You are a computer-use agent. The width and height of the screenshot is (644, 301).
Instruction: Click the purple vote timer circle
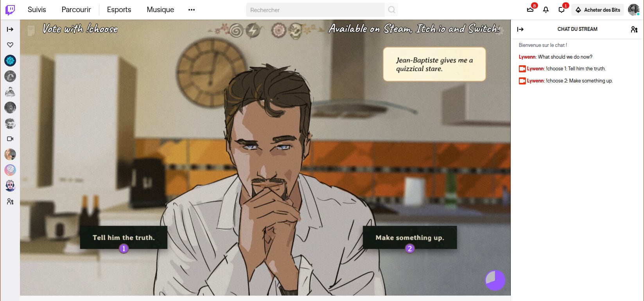tap(495, 280)
